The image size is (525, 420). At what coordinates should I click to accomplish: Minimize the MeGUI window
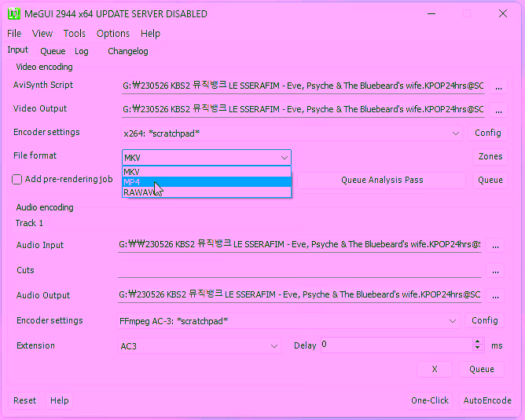tap(431, 13)
